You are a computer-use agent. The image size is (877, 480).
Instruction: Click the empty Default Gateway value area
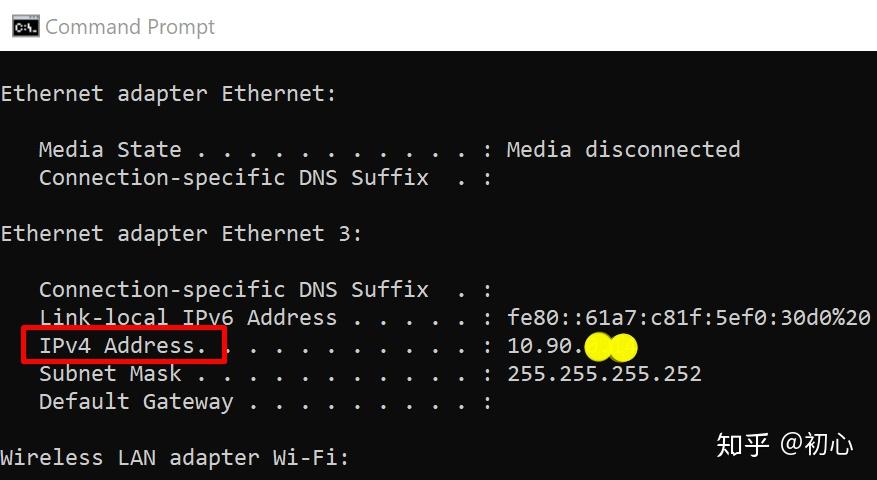tap(615, 402)
